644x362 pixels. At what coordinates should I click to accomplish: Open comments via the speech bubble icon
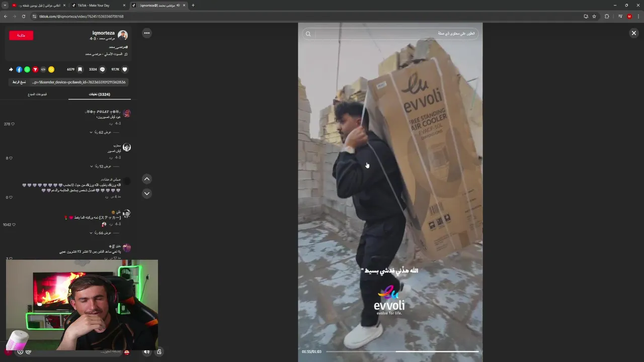click(x=102, y=69)
